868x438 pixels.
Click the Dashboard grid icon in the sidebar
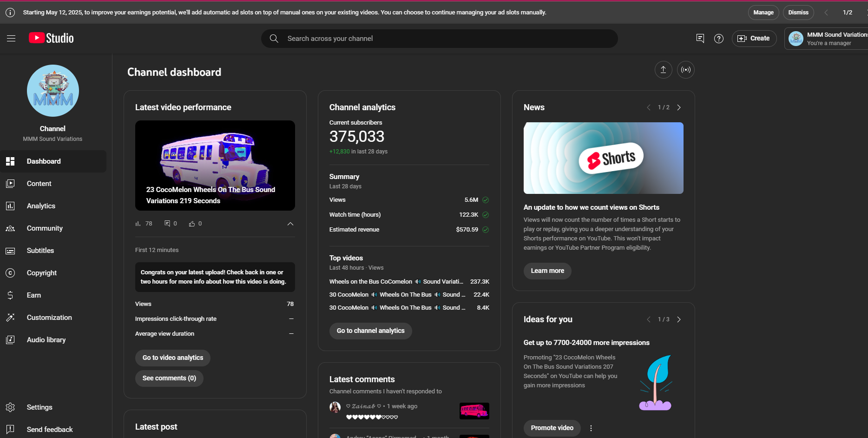click(10, 161)
